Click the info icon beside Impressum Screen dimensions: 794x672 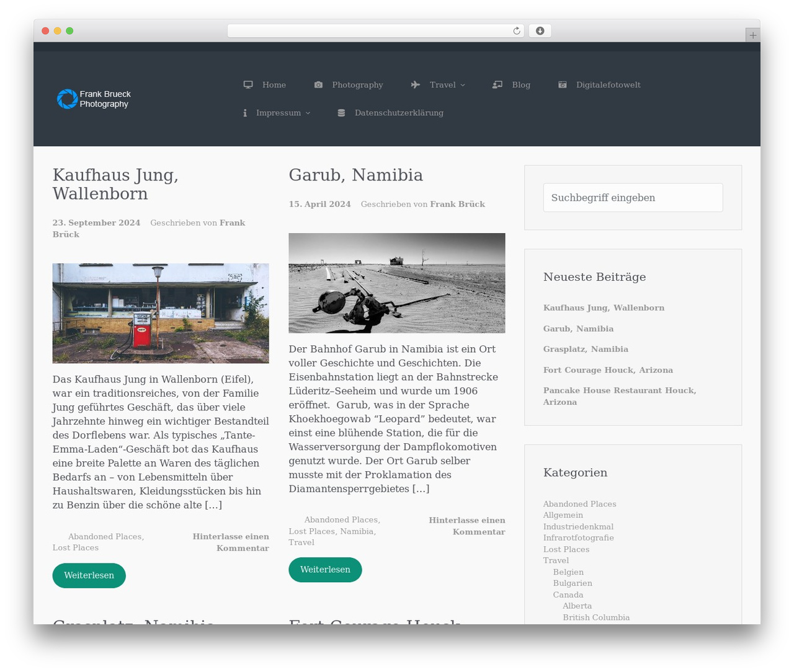(x=245, y=113)
